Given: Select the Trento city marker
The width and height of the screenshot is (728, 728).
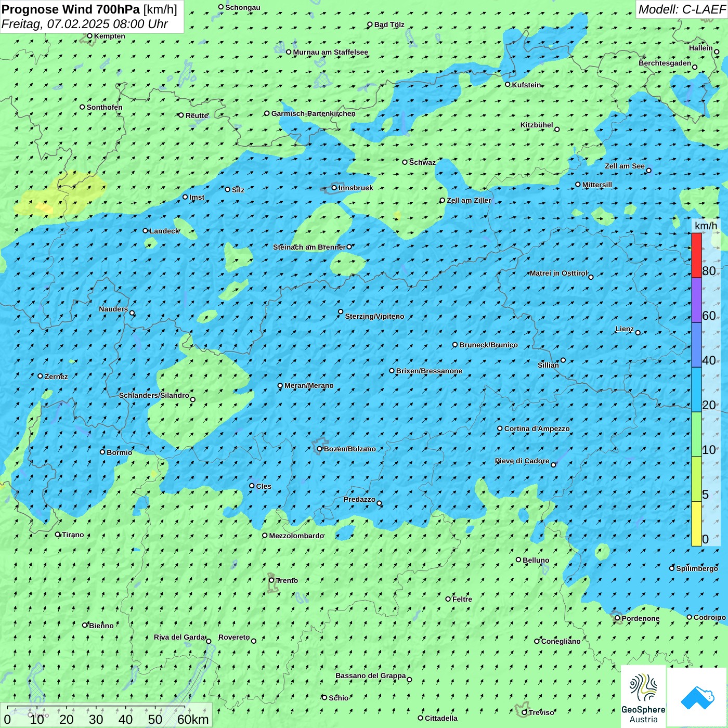Looking at the screenshot, I should [x=271, y=580].
